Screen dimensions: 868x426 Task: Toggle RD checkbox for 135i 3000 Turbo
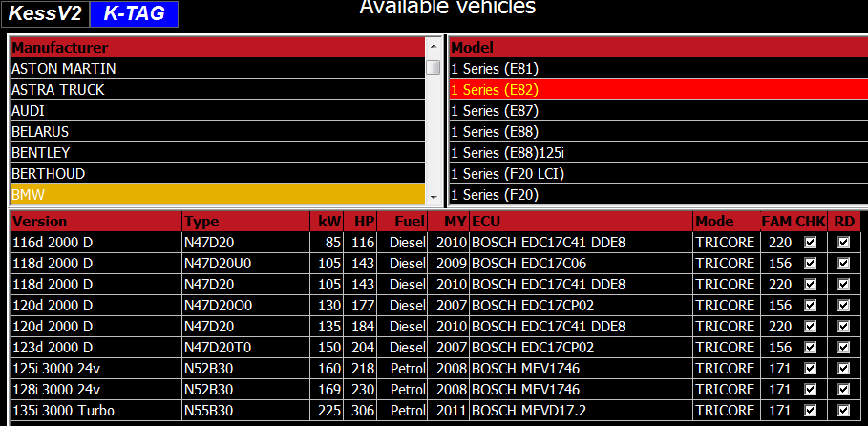(843, 411)
